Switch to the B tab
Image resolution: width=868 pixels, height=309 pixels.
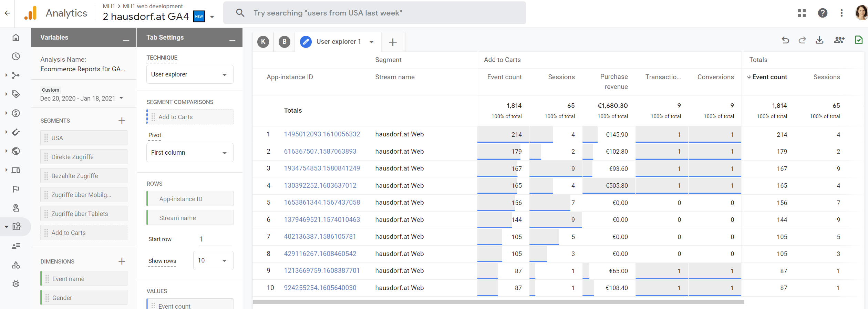click(285, 42)
